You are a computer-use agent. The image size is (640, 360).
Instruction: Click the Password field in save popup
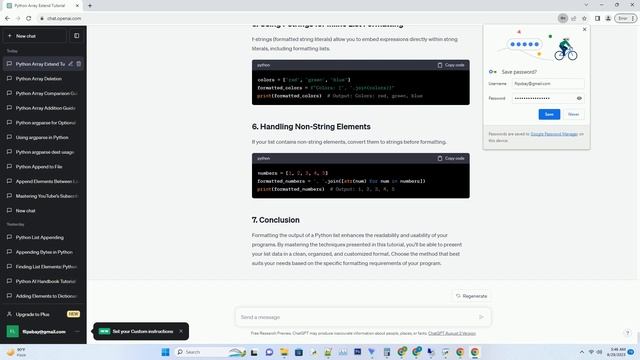pyautogui.click(x=548, y=98)
